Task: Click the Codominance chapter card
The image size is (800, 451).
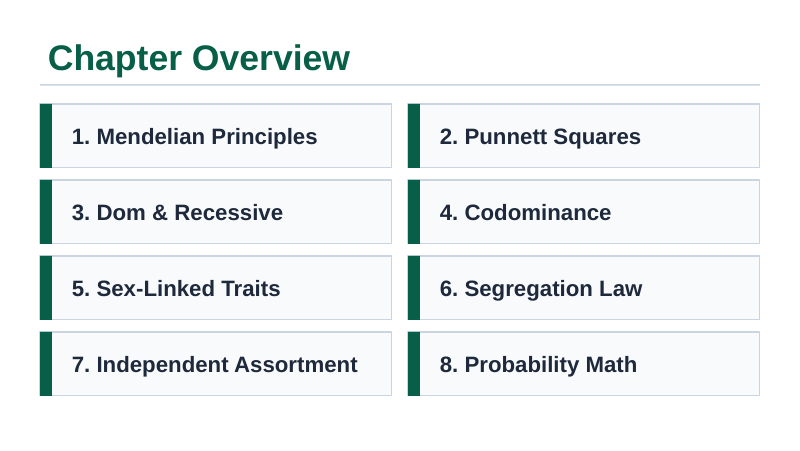Action: click(584, 212)
